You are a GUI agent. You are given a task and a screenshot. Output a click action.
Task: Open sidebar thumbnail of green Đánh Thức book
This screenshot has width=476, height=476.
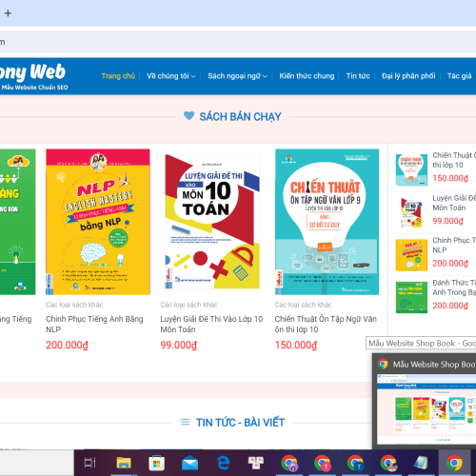pos(411,297)
